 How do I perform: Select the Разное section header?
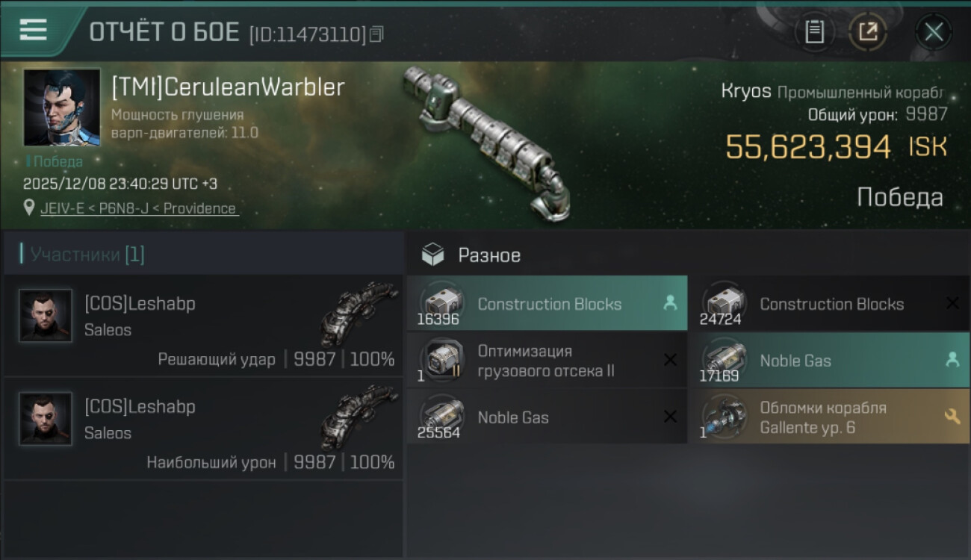(489, 255)
